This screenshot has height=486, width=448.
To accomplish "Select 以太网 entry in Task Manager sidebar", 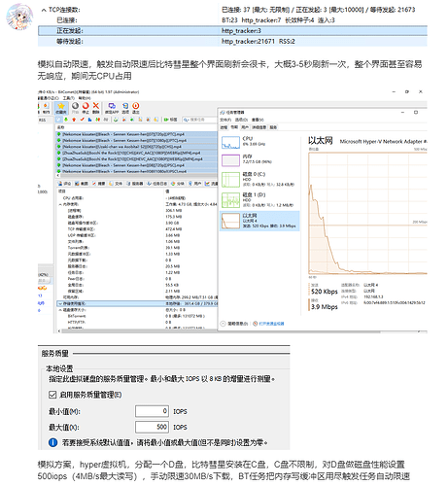I will pyautogui.click(x=259, y=221).
